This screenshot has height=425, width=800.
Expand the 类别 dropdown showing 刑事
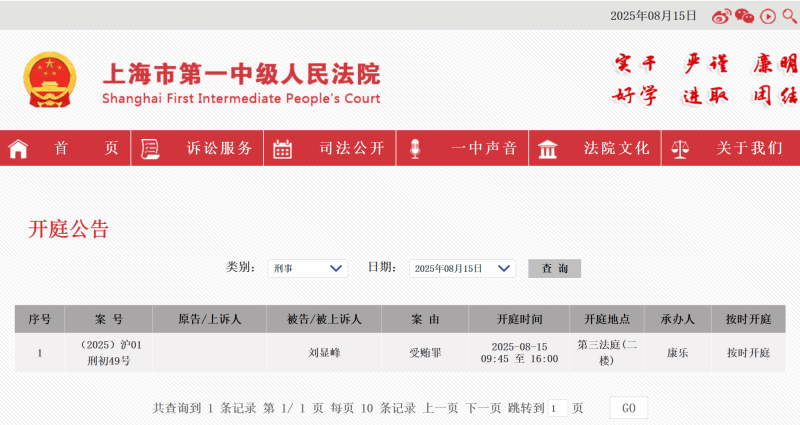click(308, 268)
